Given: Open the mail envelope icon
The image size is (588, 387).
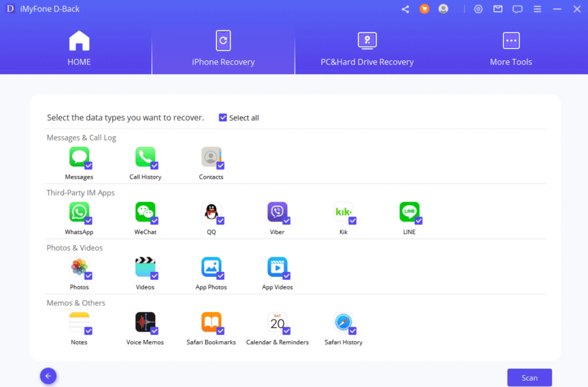Looking at the screenshot, I should [498, 9].
